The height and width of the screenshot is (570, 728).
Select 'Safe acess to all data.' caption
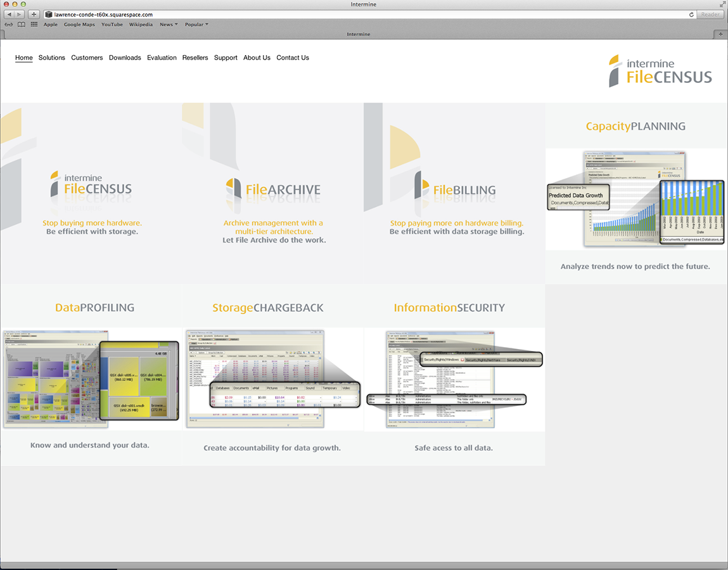pyautogui.click(x=454, y=448)
